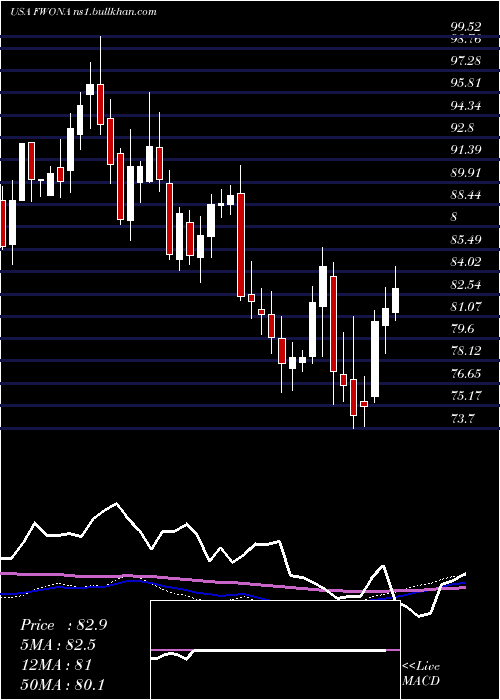Click the 76.65 price axis label
Screen dimensions: 500x700
tap(466, 374)
